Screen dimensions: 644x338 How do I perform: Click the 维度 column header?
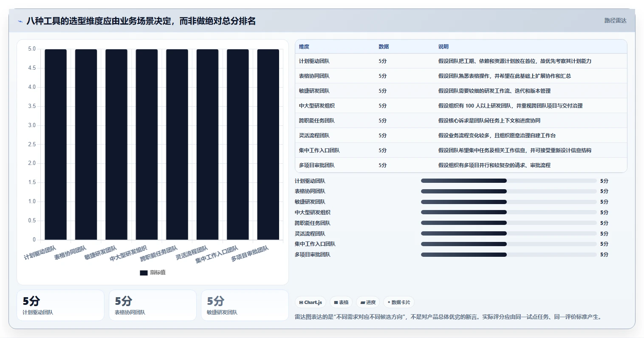point(304,47)
